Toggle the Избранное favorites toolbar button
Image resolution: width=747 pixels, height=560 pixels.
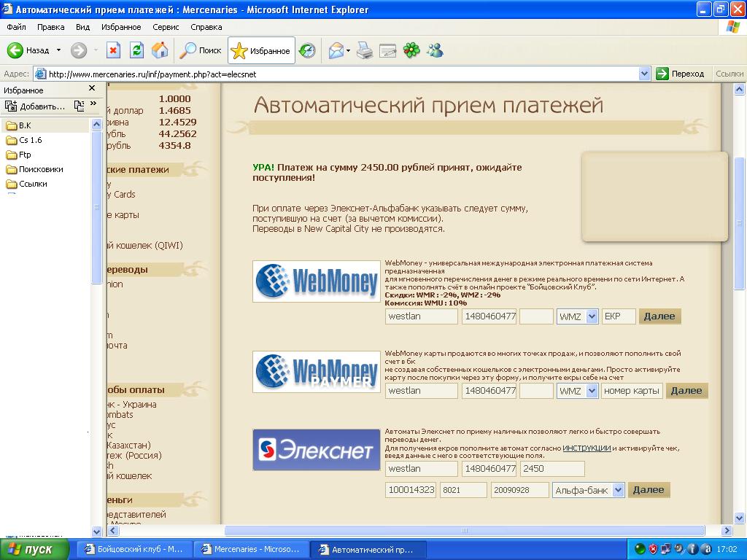tap(261, 50)
